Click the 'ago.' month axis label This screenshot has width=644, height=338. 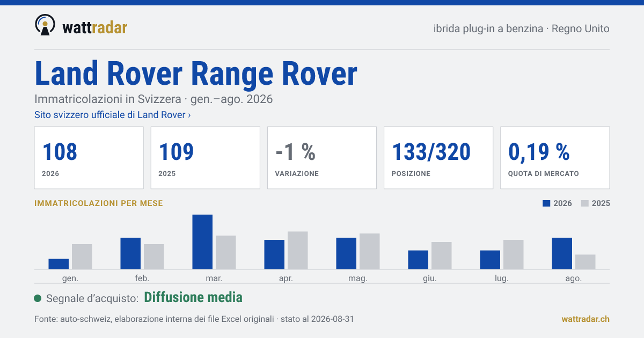(x=574, y=278)
